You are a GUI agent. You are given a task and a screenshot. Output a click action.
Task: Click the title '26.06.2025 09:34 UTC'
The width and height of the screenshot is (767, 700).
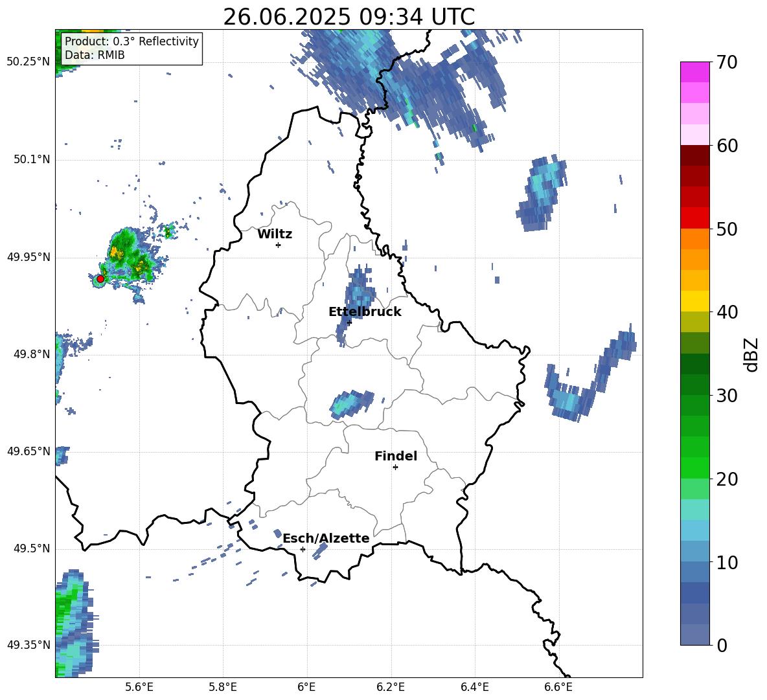[x=349, y=17]
